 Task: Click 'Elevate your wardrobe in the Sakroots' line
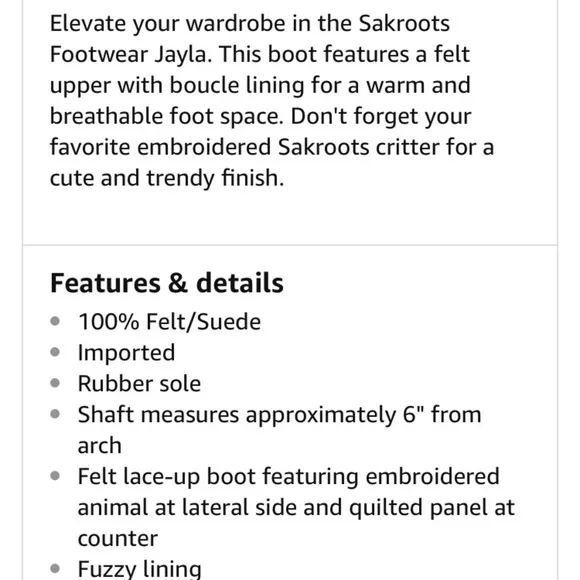[x=250, y=24]
